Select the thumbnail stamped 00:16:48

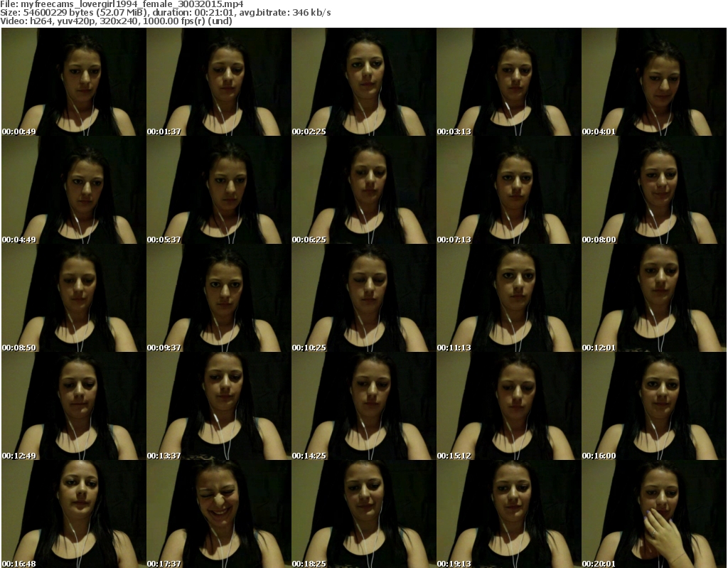74,514
